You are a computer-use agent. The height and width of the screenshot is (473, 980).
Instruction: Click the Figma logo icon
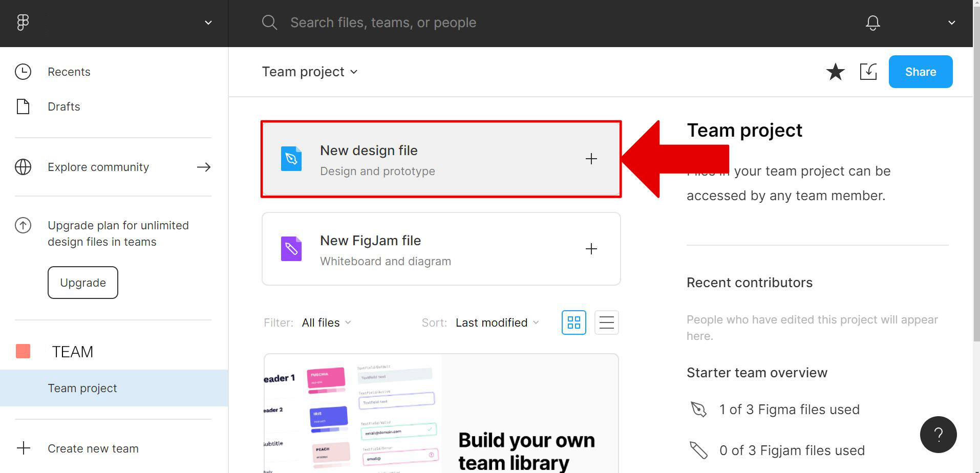(x=23, y=23)
